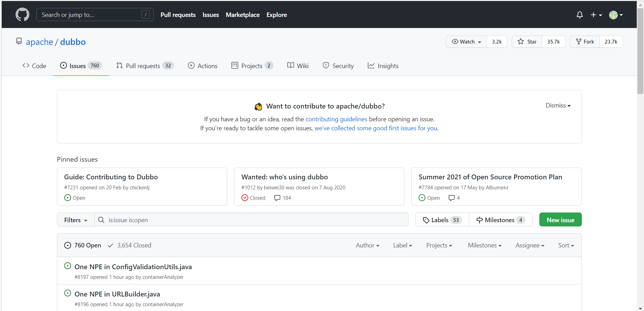
Task: Expand the Dismiss dropdown
Action: coord(558,105)
